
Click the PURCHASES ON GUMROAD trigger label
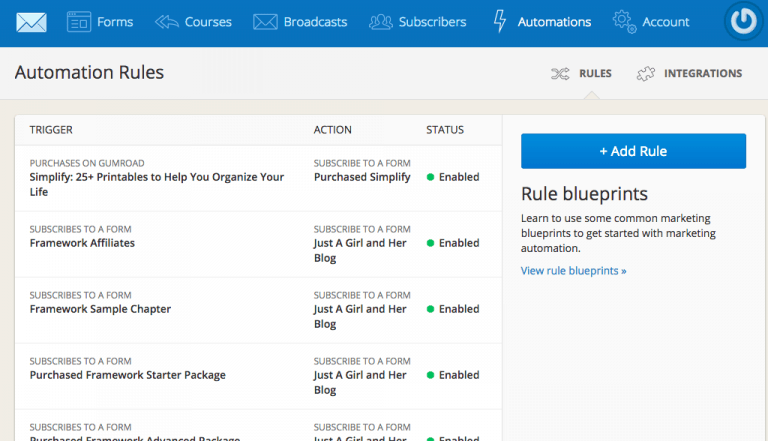[x=87, y=163]
